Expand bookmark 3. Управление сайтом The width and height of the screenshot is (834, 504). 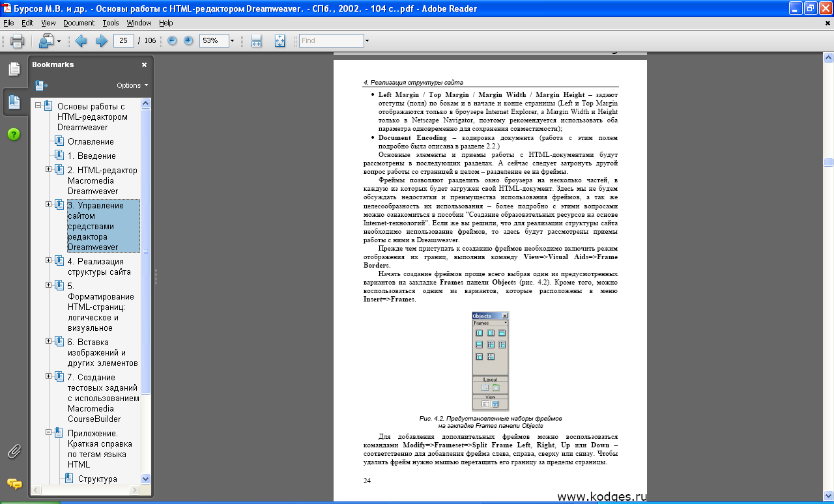[49, 204]
